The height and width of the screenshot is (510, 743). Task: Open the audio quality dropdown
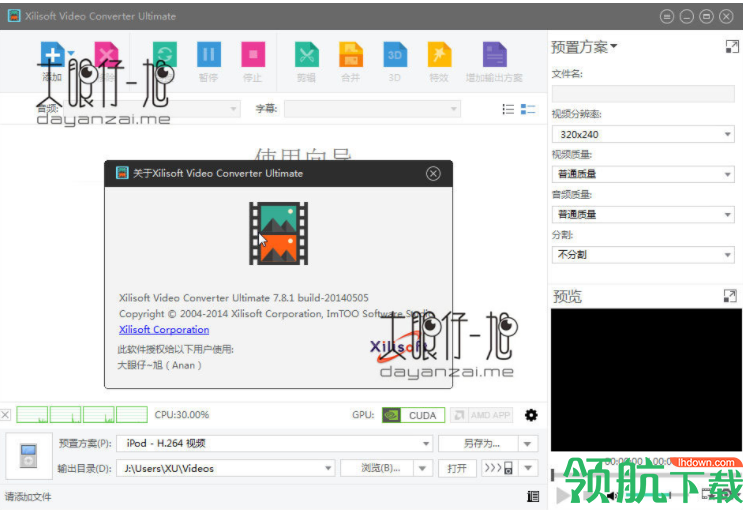point(643,215)
